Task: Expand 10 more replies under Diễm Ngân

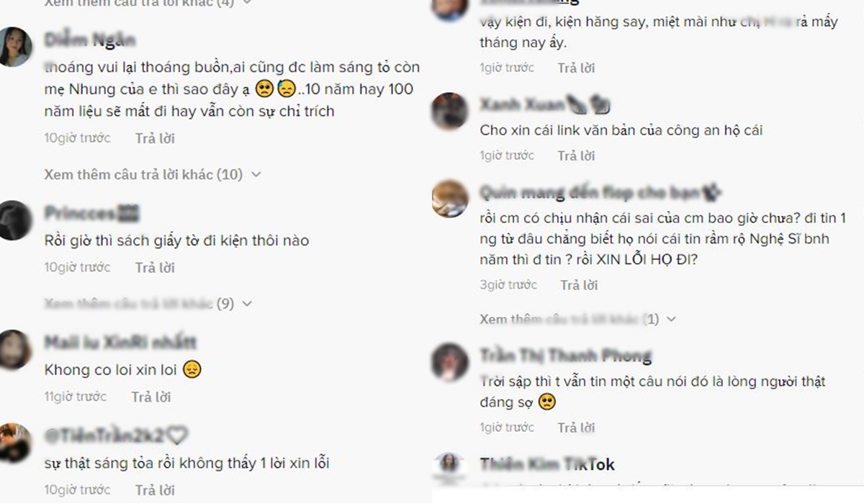Action: (152, 174)
